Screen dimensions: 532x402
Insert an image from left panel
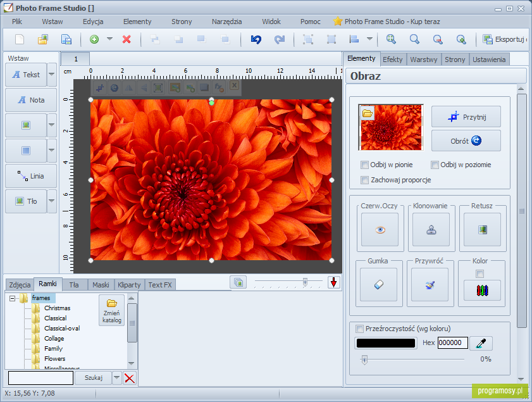tap(26, 125)
